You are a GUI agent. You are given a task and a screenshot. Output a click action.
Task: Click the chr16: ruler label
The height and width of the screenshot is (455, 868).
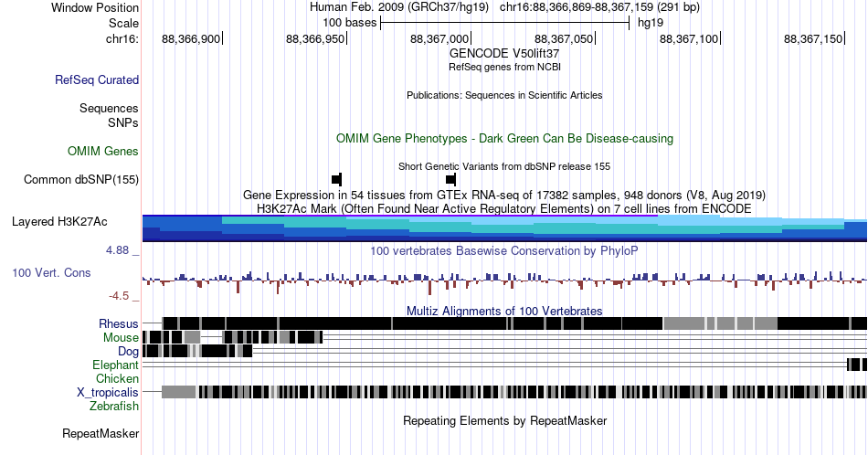(122, 38)
